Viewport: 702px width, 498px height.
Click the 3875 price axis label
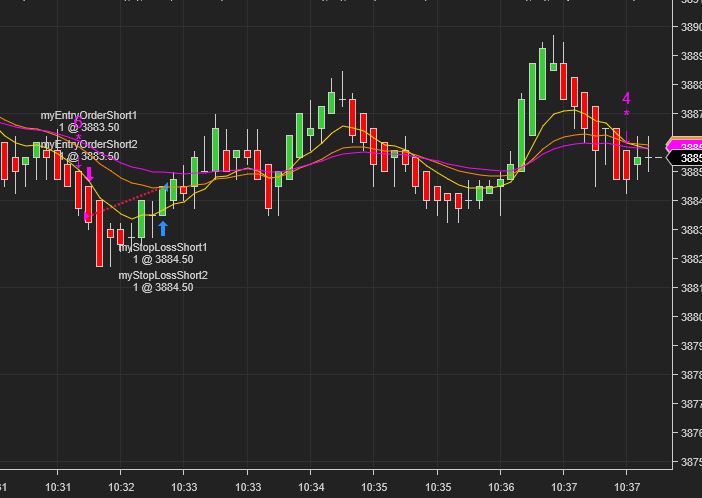pyautogui.click(x=691, y=462)
